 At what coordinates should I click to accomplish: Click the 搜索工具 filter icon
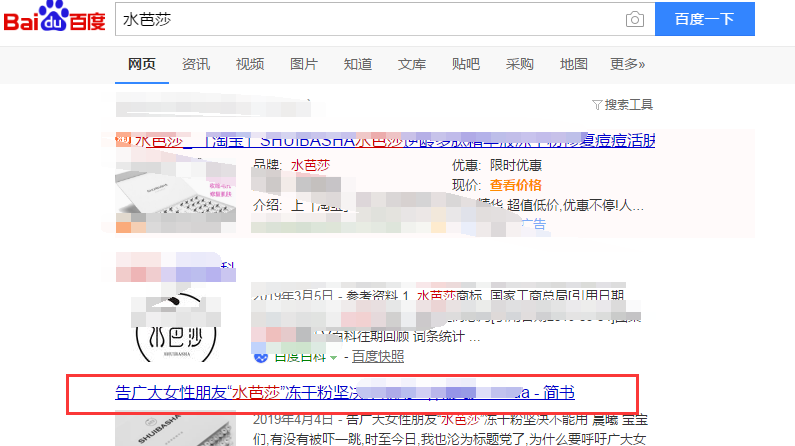[x=597, y=105]
